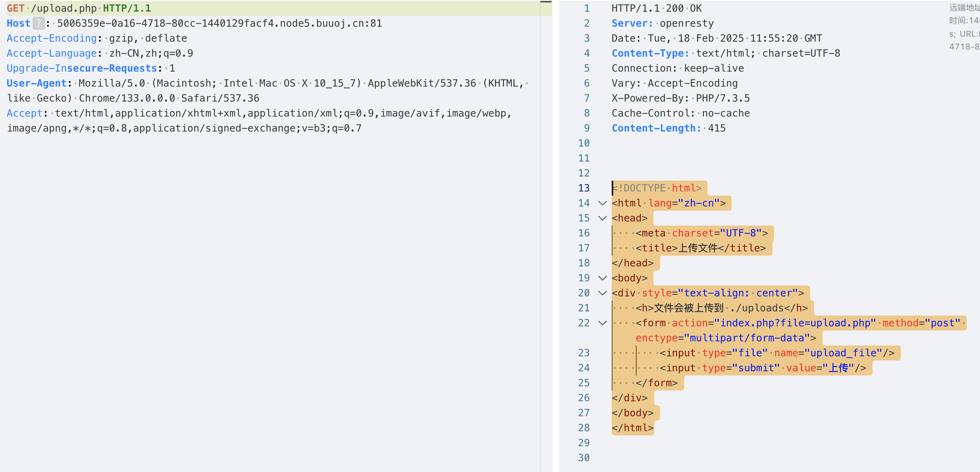Collapse the div text-align center block
This screenshot has height=472, width=980.
pos(602,293)
